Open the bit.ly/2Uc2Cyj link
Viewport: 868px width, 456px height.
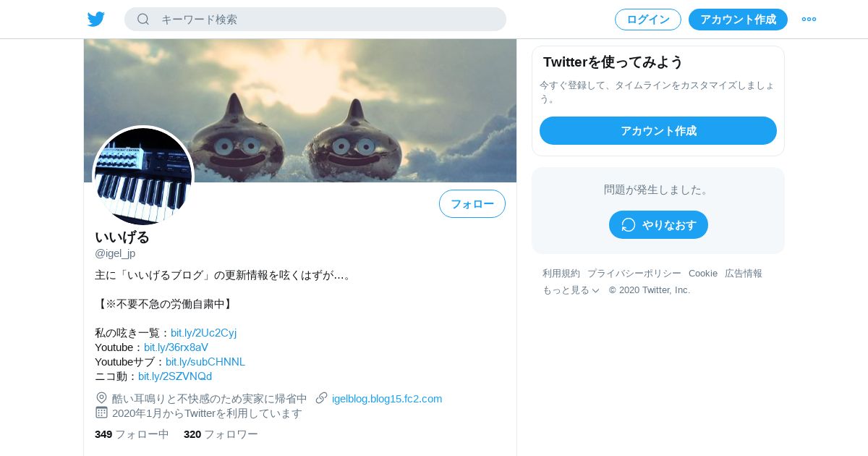pos(203,333)
